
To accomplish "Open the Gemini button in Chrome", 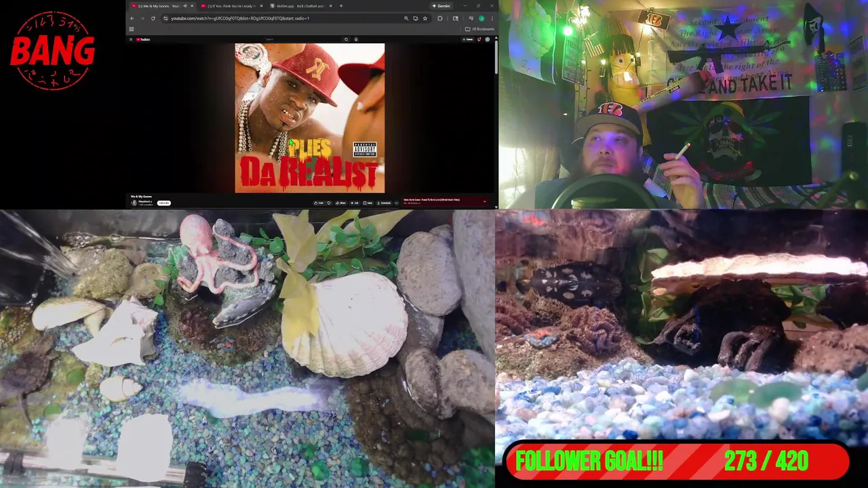I will coord(441,6).
